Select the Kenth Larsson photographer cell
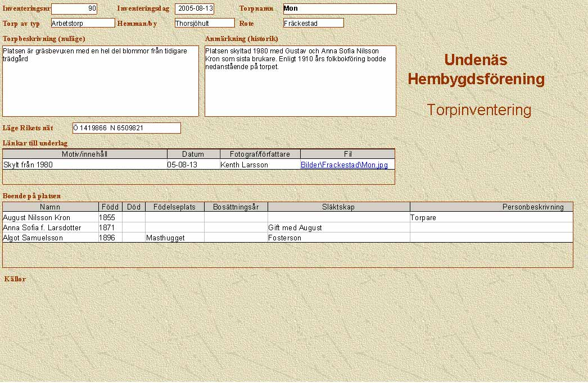The width and height of the screenshot is (588, 383). [x=260, y=165]
